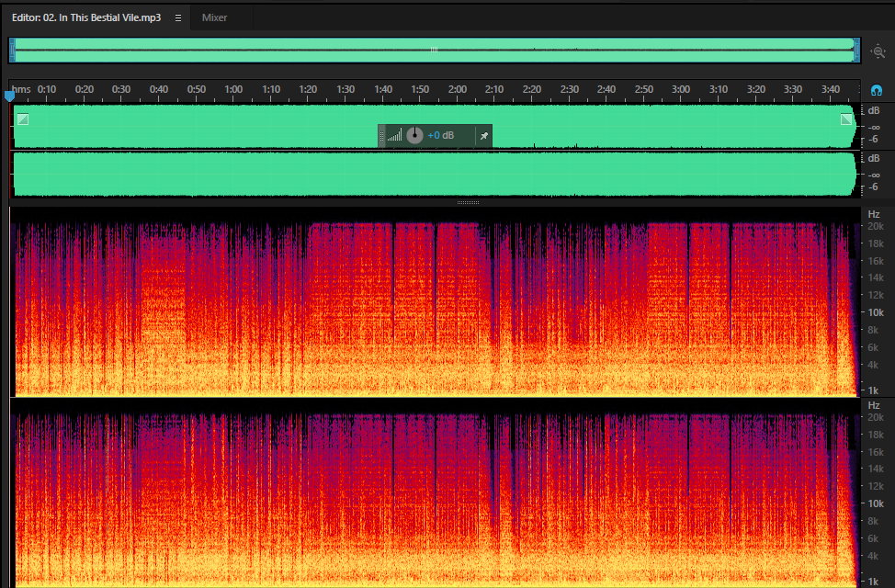Click the 8k label on right channel Hz scale

873,521
